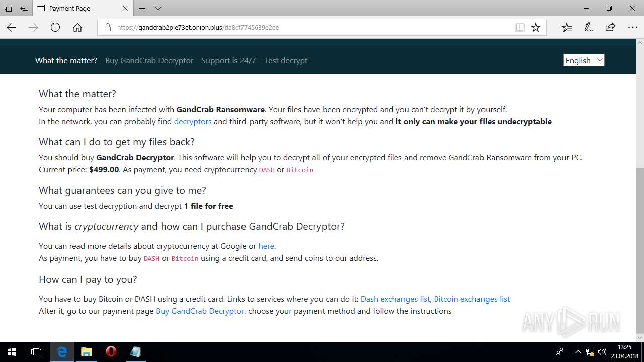Go back to the previous page
The width and height of the screenshot is (644, 362).
[x=12, y=28]
